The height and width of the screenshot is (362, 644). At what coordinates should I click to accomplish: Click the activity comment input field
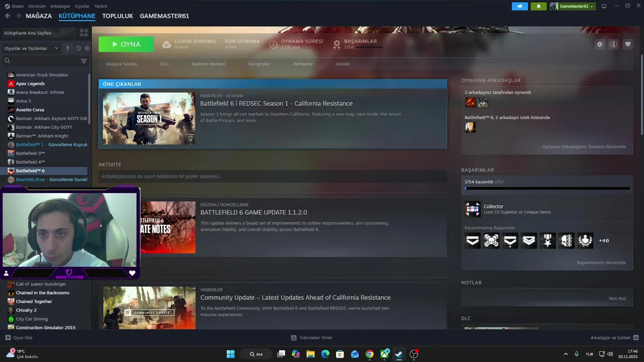tap(273, 176)
